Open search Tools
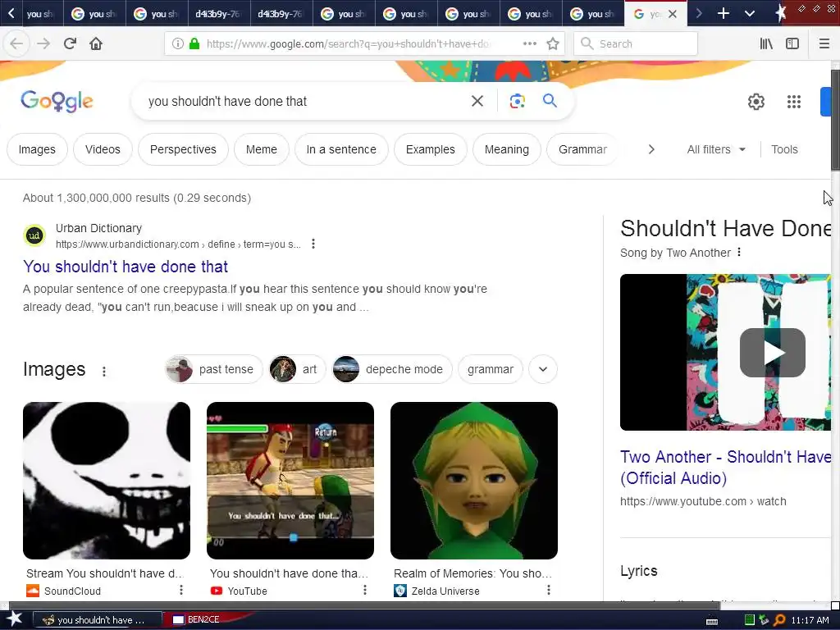Viewport: 840px width, 630px height. 784,149
